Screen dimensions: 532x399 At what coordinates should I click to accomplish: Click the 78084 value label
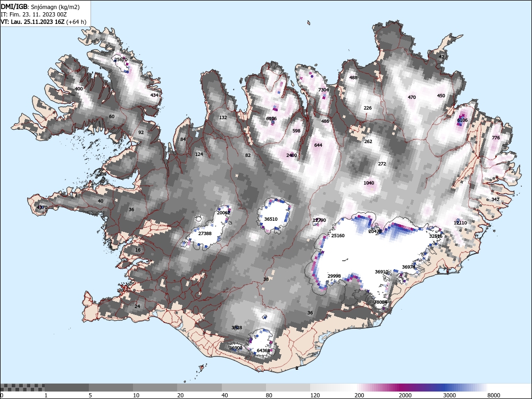tap(381, 302)
